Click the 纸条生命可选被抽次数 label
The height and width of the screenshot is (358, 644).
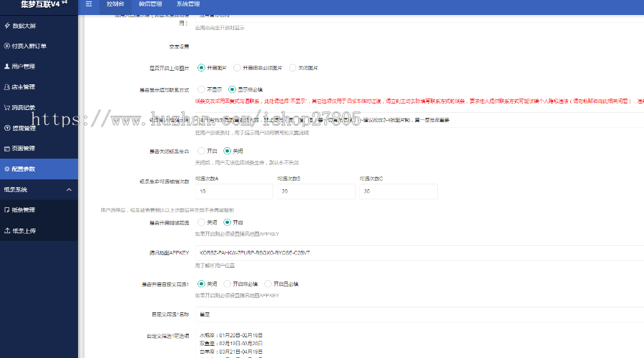coord(165,182)
